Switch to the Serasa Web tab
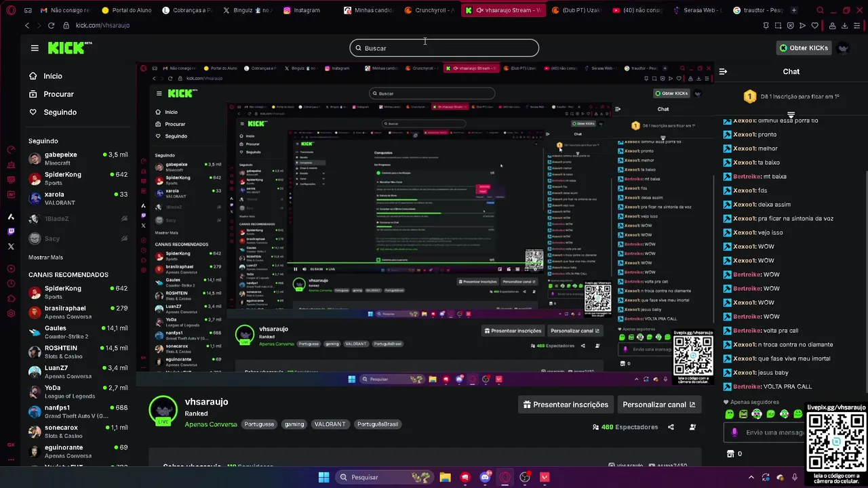This screenshot has width=868, height=488. click(x=698, y=10)
